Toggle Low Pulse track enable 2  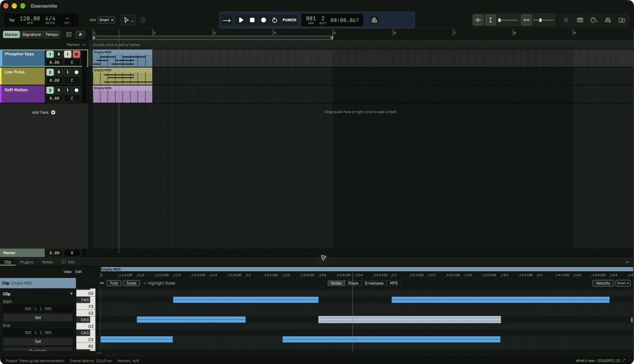pos(50,73)
